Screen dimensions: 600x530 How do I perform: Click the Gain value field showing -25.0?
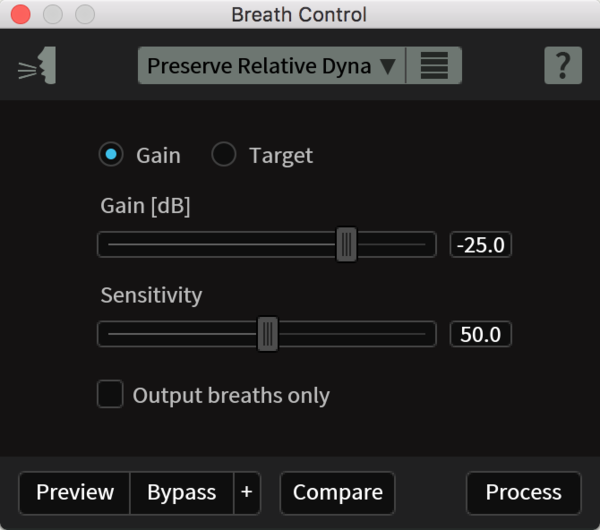coord(481,244)
